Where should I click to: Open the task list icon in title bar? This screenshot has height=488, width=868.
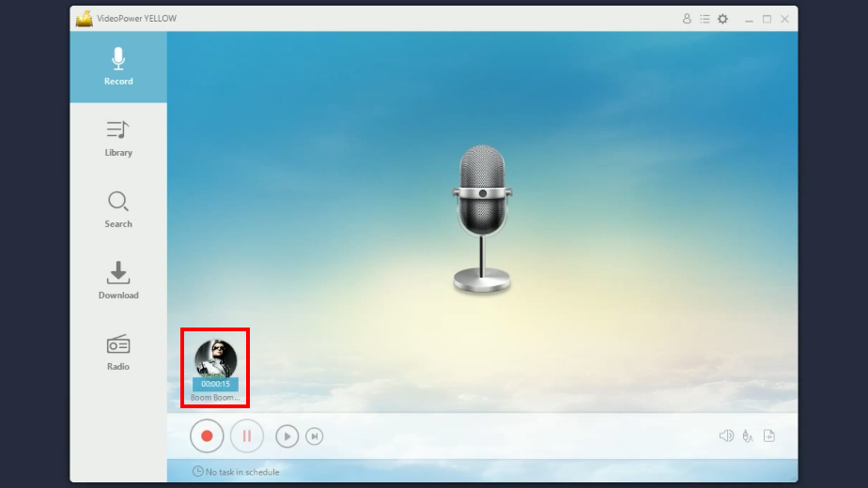coord(705,19)
